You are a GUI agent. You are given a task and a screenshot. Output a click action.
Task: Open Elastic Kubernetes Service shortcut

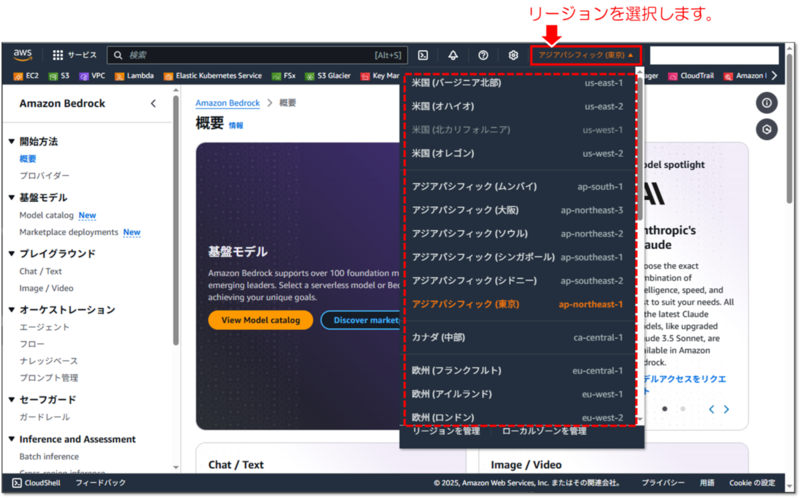213,76
